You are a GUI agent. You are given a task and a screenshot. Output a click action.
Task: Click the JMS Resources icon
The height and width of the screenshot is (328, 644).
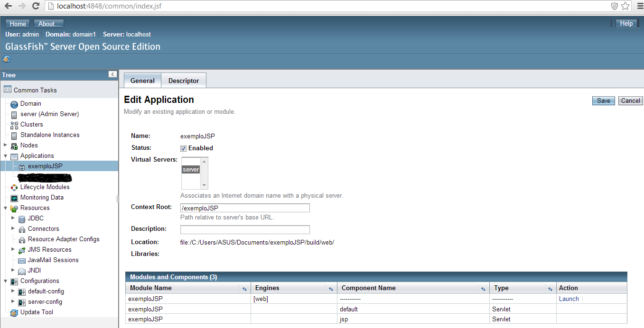click(22, 250)
